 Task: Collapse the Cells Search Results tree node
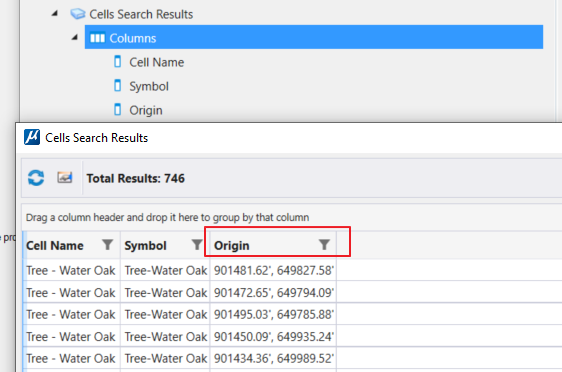click(x=54, y=14)
